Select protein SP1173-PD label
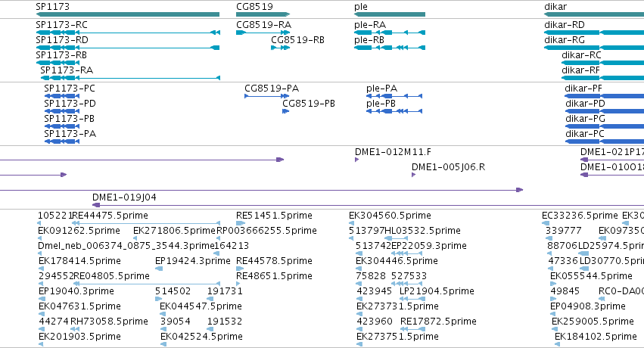Viewport: 644px width, 348px height. pos(70,104)
